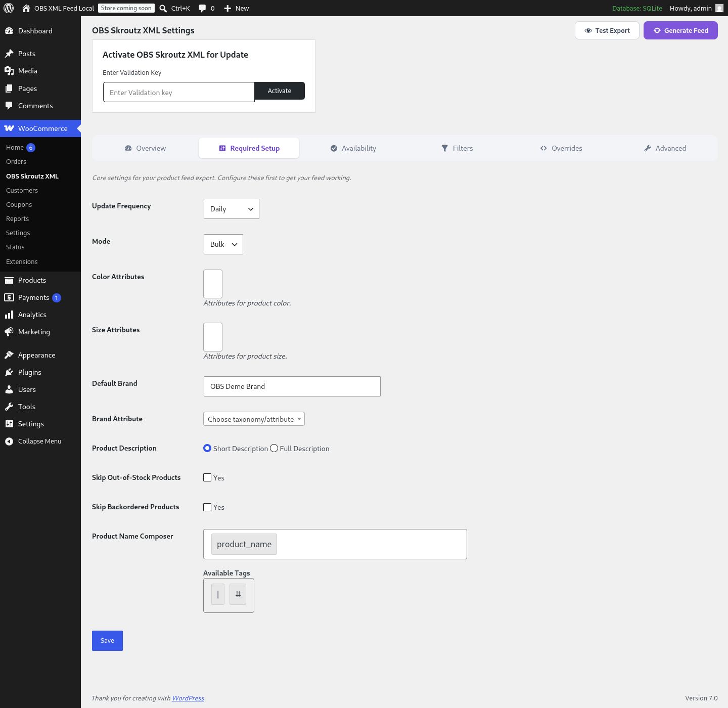The width and height of the screenshot is (728, 708).
Task: Click the Dashboard gauge icon
Action: pos(9,31)
